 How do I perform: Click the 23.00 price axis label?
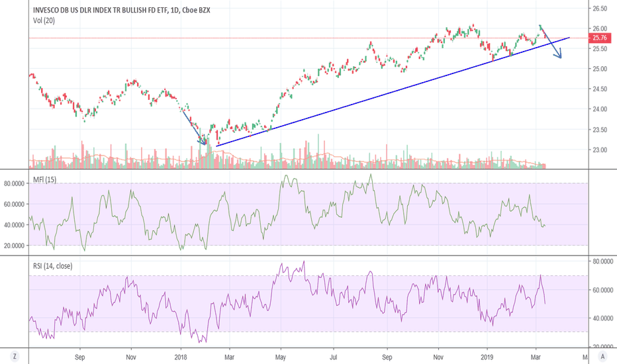tap(600, 150)
